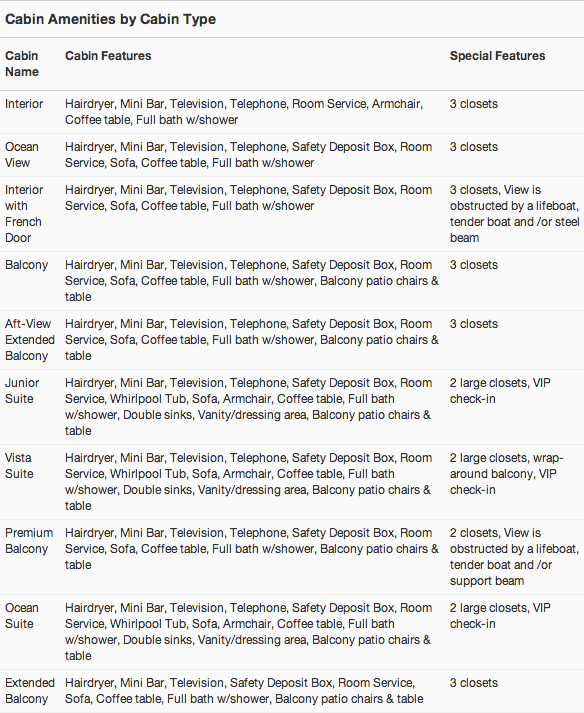The height and width of the screenshot is (713, 584).
Task: Select Premium Balcony obstructed view special features
Action: 514,557
